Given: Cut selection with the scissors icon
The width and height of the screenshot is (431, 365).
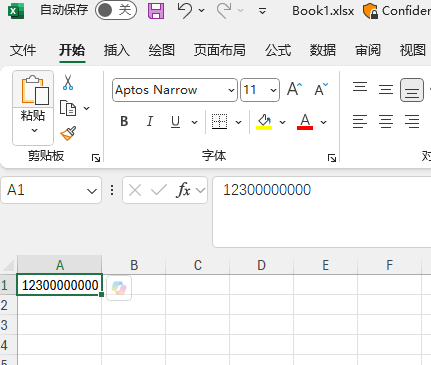Looking at the screenshot, I should 68,83.
